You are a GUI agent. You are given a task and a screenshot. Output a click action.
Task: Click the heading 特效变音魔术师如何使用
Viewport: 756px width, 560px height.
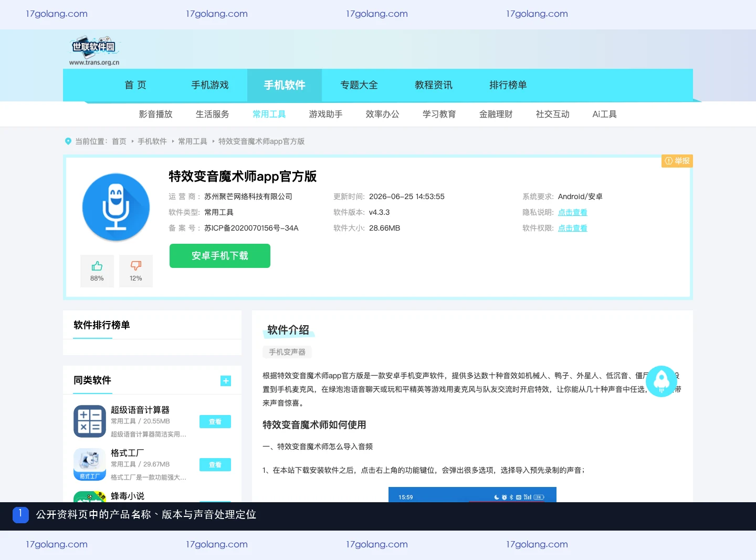tap(314, 425)
